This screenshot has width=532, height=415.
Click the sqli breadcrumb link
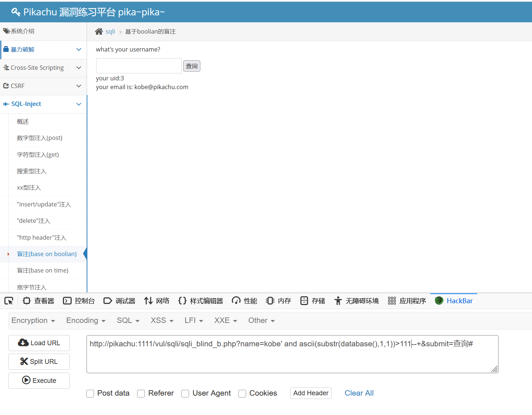coord(110,31)
